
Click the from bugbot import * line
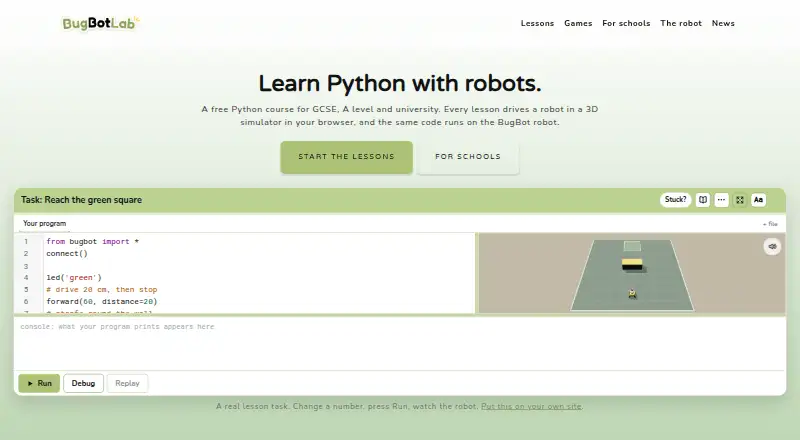click(x=92, y=241)
